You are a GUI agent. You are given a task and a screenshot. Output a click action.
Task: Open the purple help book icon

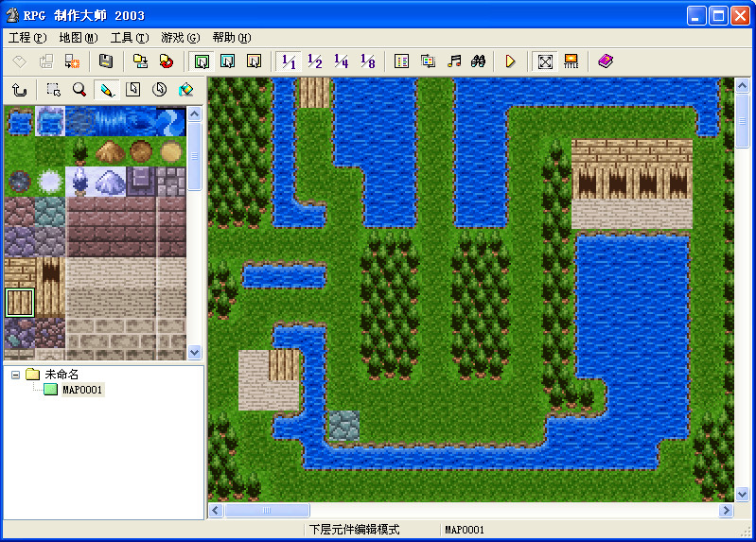606,61
